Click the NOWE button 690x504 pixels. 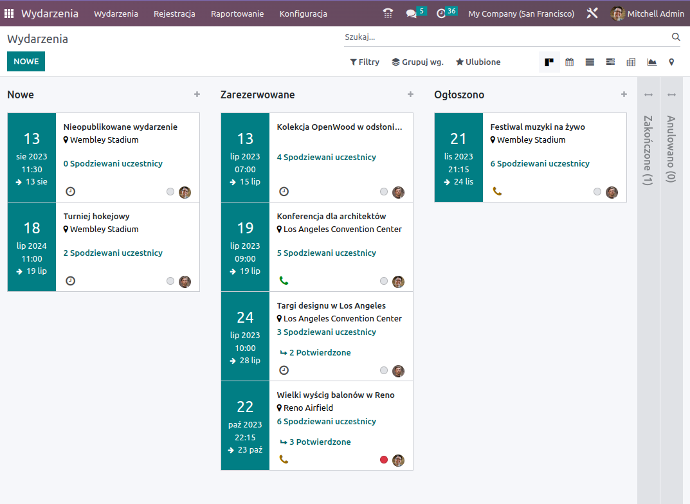pyautogui.click(x=26, y=61)
